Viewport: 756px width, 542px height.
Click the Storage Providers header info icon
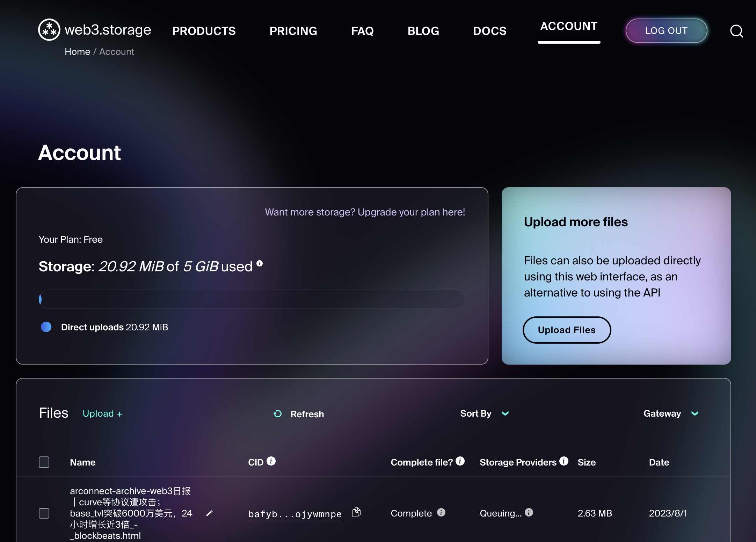564,461
